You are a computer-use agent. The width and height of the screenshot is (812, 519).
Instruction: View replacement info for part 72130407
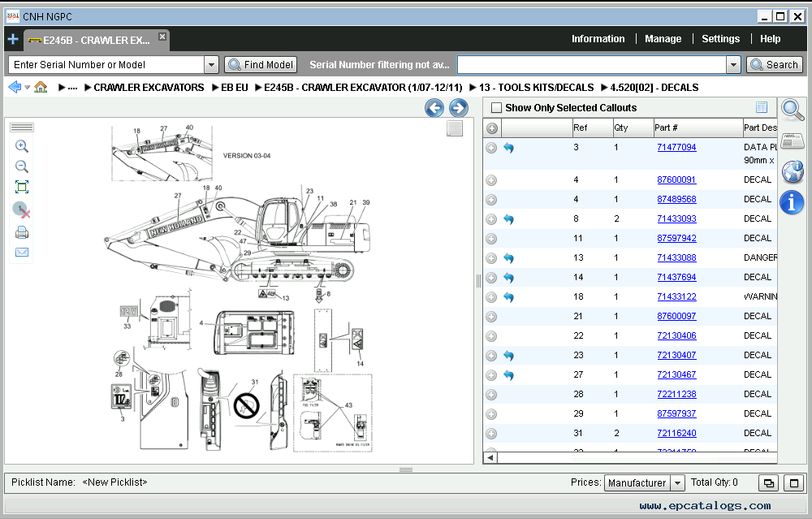[x=508, y=356]
